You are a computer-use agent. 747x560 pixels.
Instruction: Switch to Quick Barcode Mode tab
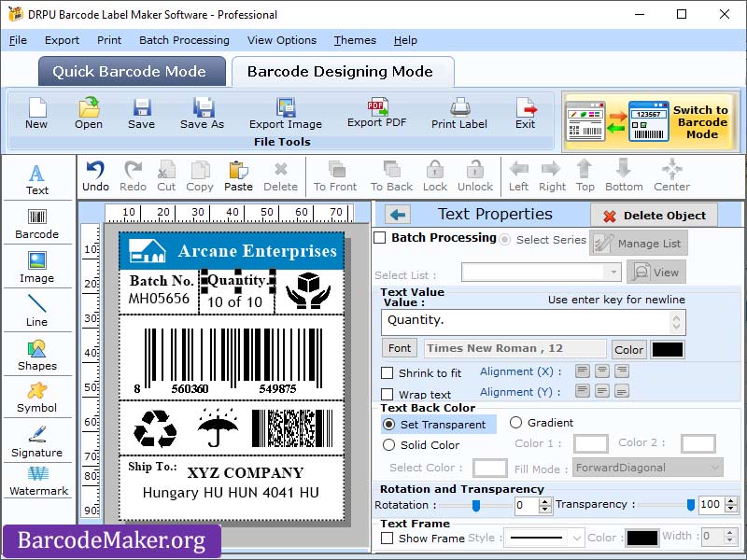coord(131,71)
